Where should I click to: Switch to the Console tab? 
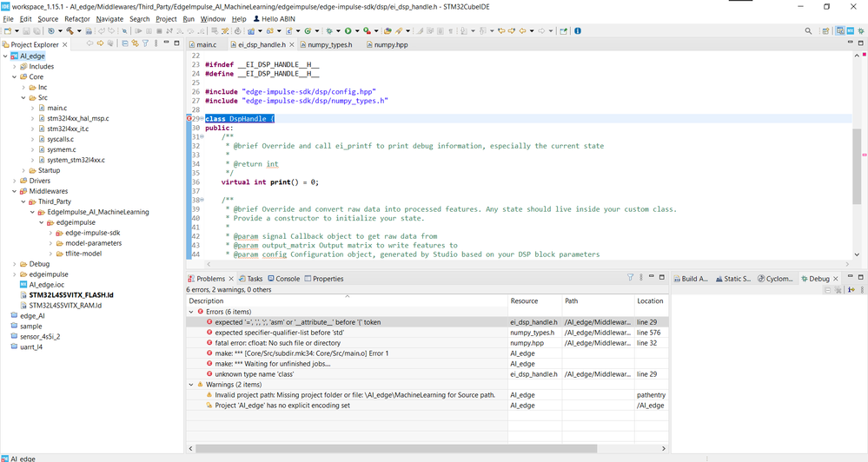[283, 278]
